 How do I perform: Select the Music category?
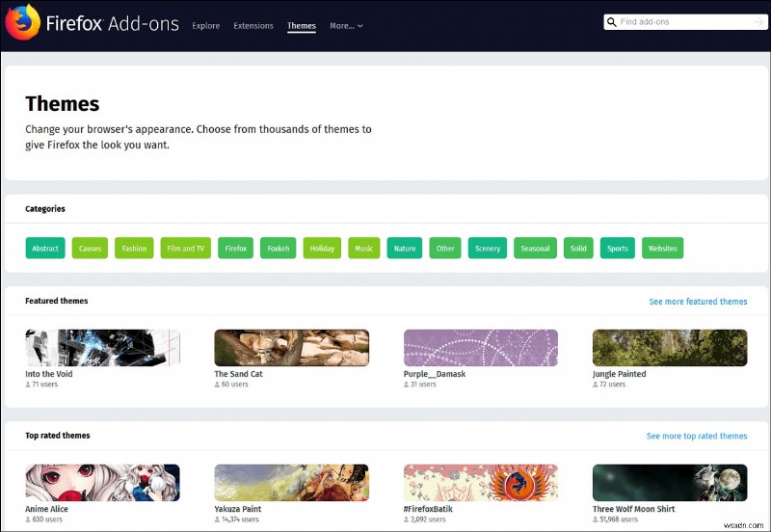pos(364,249)
